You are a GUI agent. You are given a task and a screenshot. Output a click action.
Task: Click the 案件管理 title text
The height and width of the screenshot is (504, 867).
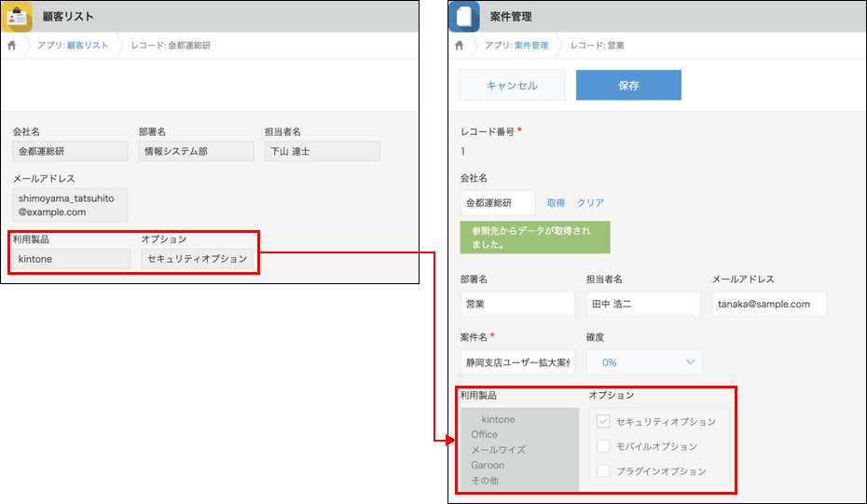point(511,17)
